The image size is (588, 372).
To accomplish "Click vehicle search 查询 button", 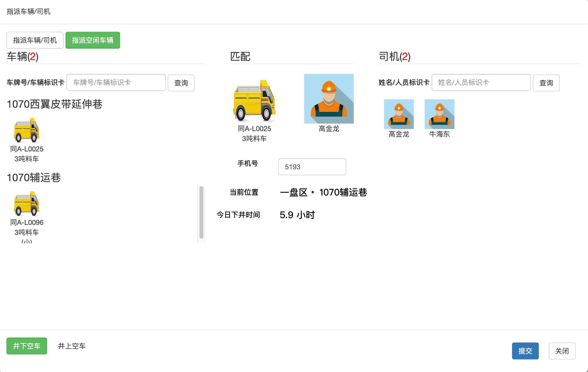I will 181,83.
